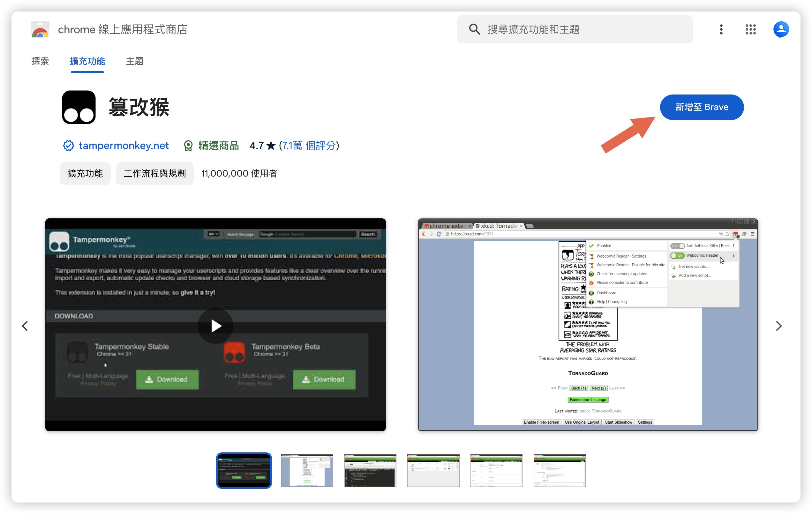Click the search magnifier icon

(x=474, y=29)
